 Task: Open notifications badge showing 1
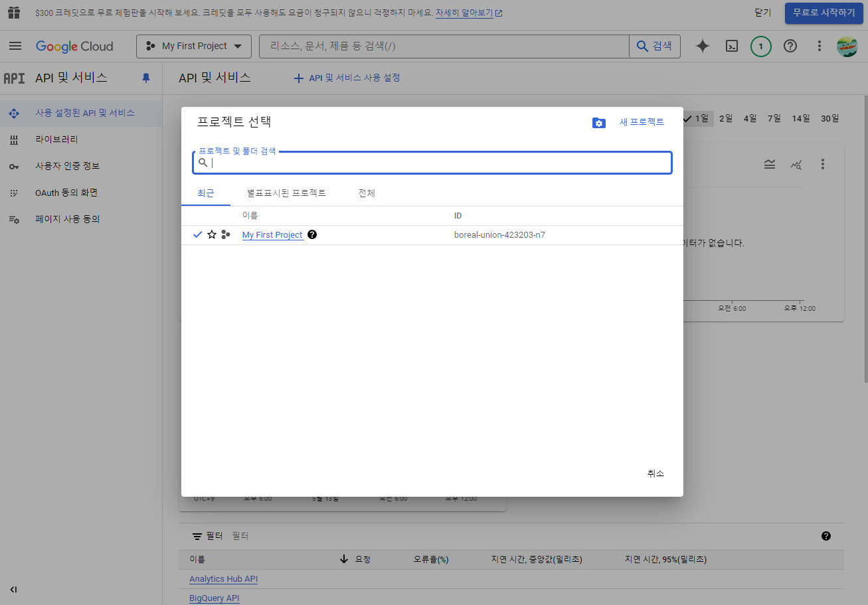760,46
